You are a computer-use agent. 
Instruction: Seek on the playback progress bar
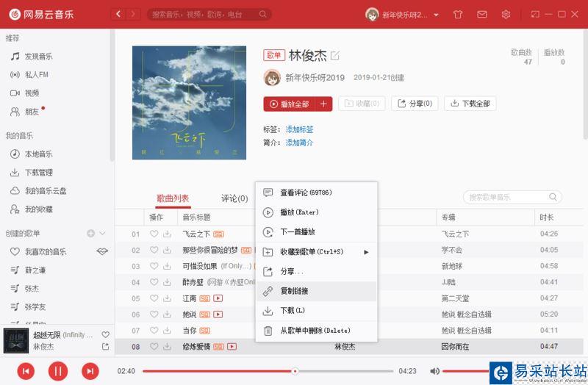(x=268, y=371)
